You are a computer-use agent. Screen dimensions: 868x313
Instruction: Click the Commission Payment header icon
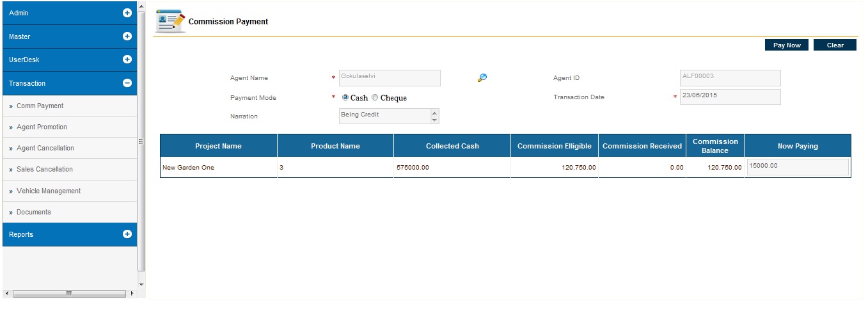[x=171, y=22]
